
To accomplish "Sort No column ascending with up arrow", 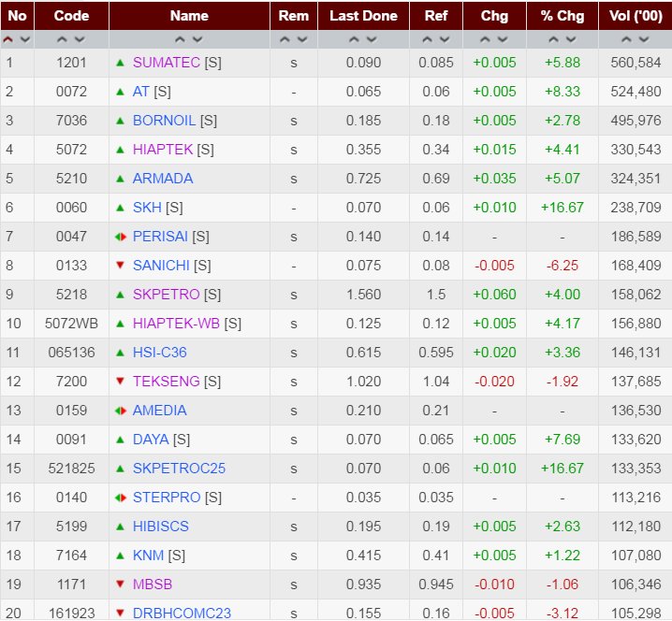I will click(8, 40).
